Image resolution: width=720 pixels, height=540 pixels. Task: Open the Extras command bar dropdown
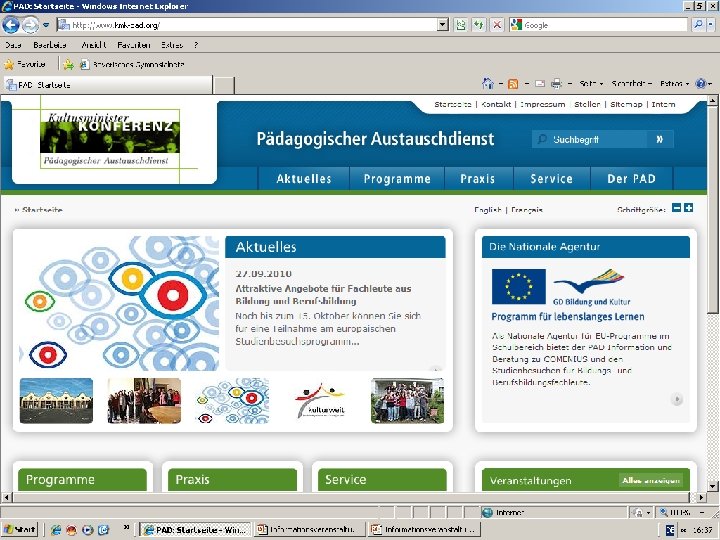674,84
